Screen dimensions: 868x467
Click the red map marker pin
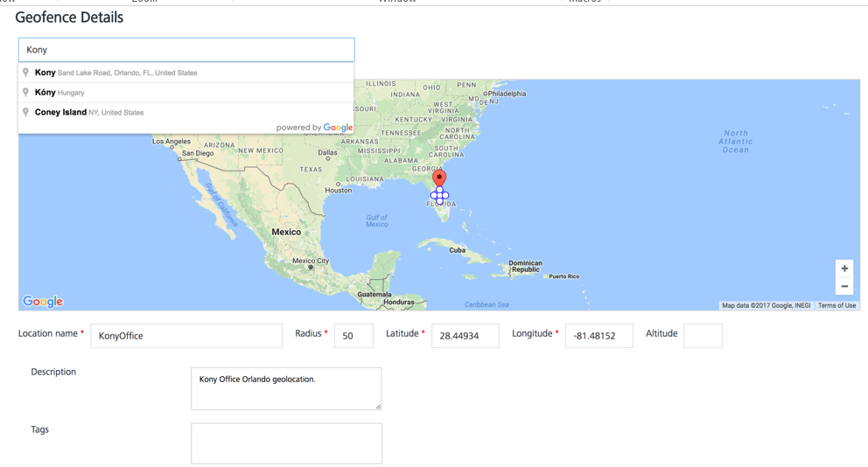point(439,178)
